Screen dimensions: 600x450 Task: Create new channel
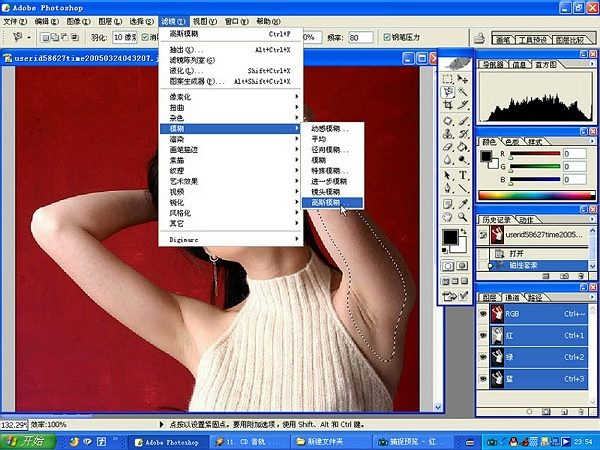[564, 412]
